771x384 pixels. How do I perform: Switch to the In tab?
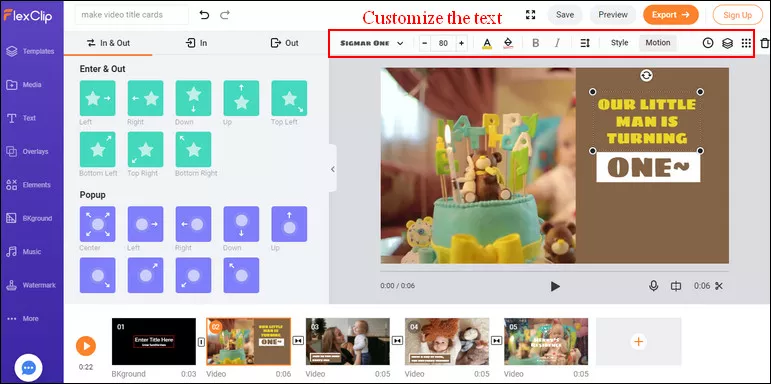(x=196, y=43)
